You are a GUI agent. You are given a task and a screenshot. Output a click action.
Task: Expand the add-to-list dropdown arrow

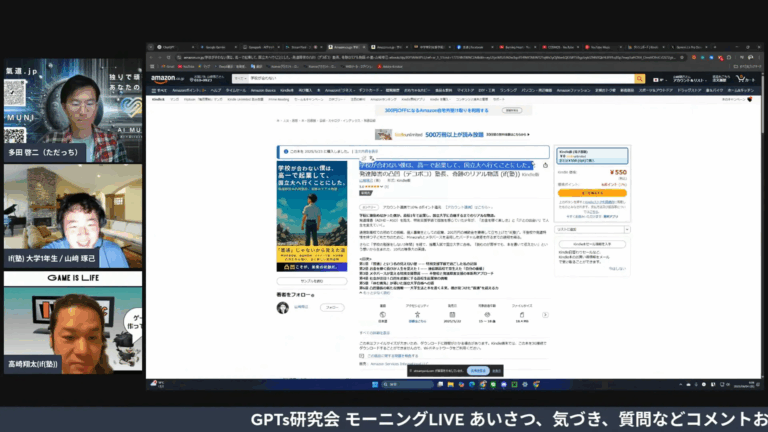627,229
